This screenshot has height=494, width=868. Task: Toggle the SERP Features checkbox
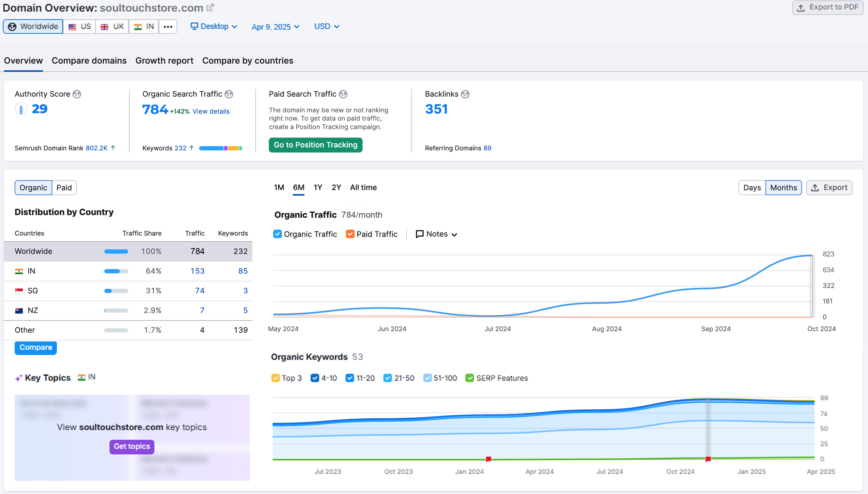tap(470, 378)
